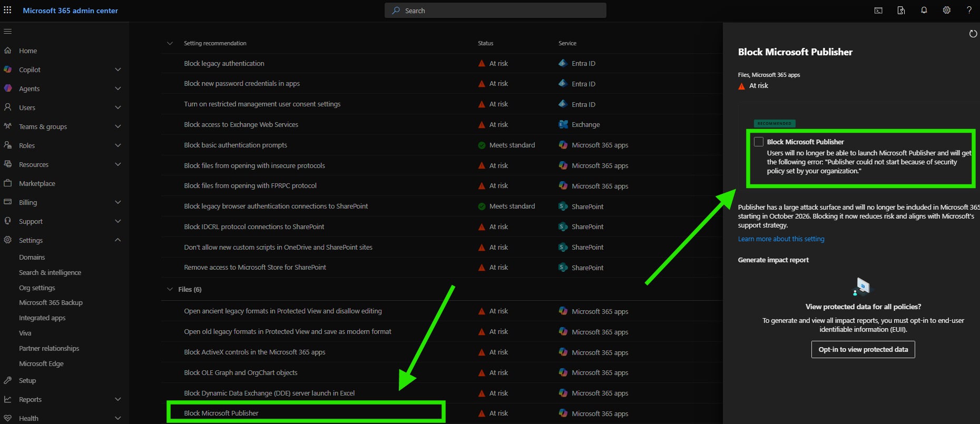Click the document icon in header
Screen dimensions: 980x424
point(901,11)
